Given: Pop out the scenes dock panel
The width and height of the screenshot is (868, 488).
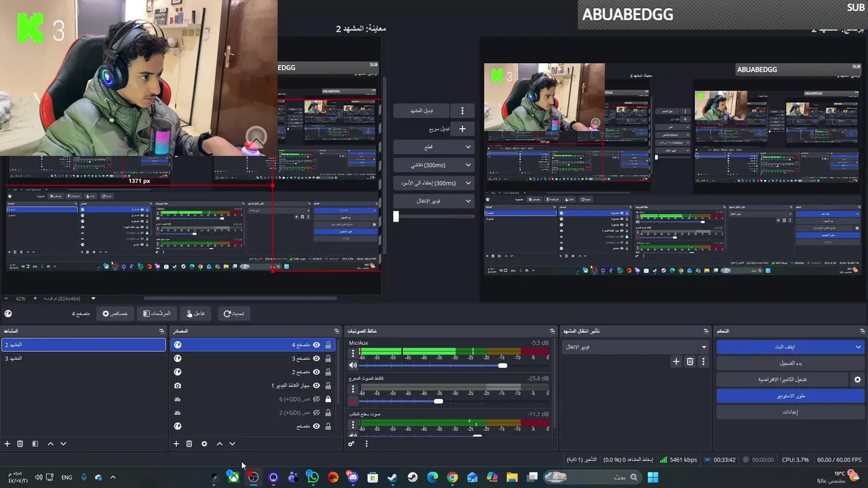Looking at the screenshot, I should coord(161,331).
